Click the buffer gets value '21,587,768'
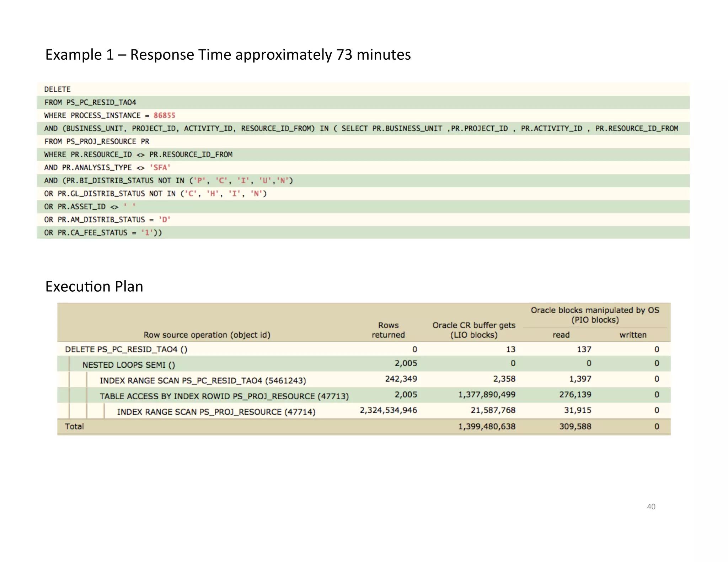Screen dimensions: 728x562 coord(493,410)
